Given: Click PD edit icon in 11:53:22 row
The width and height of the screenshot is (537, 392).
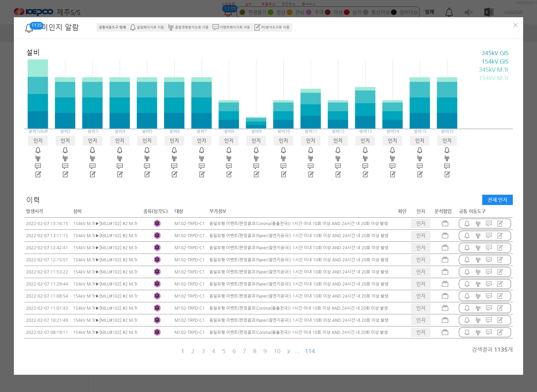Looking at the screenshot, I should point(500,272).
